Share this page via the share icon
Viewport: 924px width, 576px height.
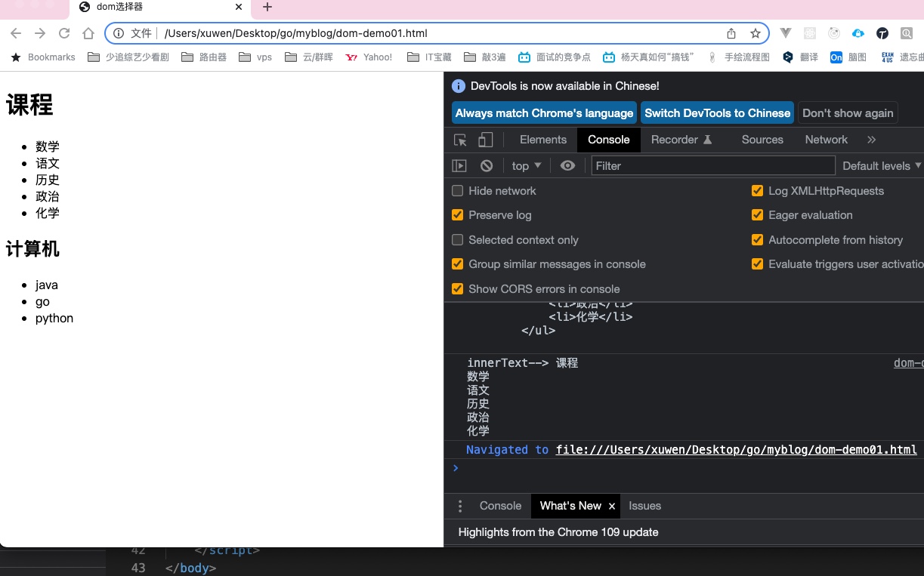tap(731, 33)
